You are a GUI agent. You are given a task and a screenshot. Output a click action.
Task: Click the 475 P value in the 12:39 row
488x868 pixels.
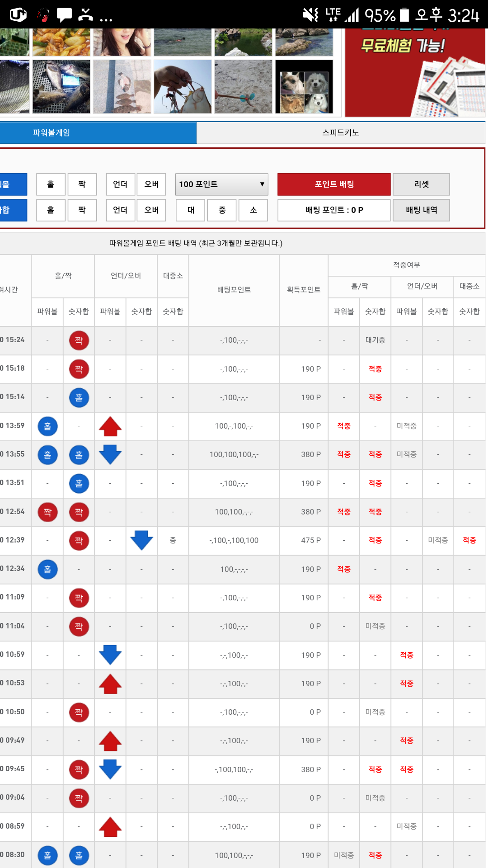pyautogui.click(x=311, y=541)
